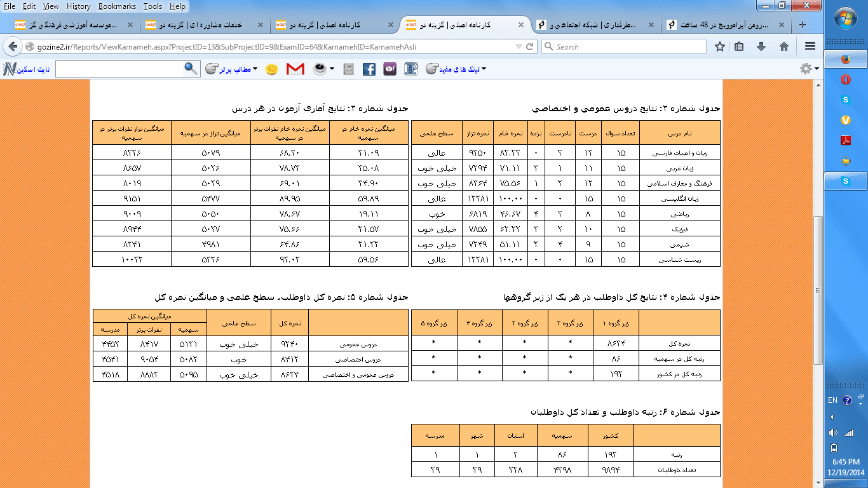Click the toolbar search text field
Image resolution: width=868 pixels, height=488 pixels.
(119, 69)
